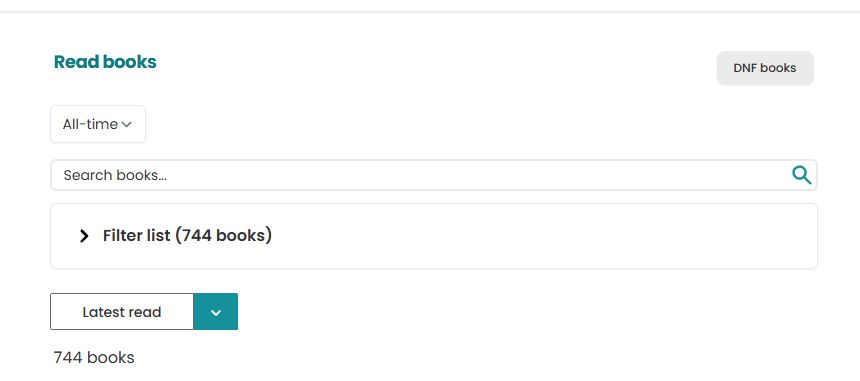Click the white chevron on the teal button
Viewport: 860px width, 381px height.
[x=216, y=312]
